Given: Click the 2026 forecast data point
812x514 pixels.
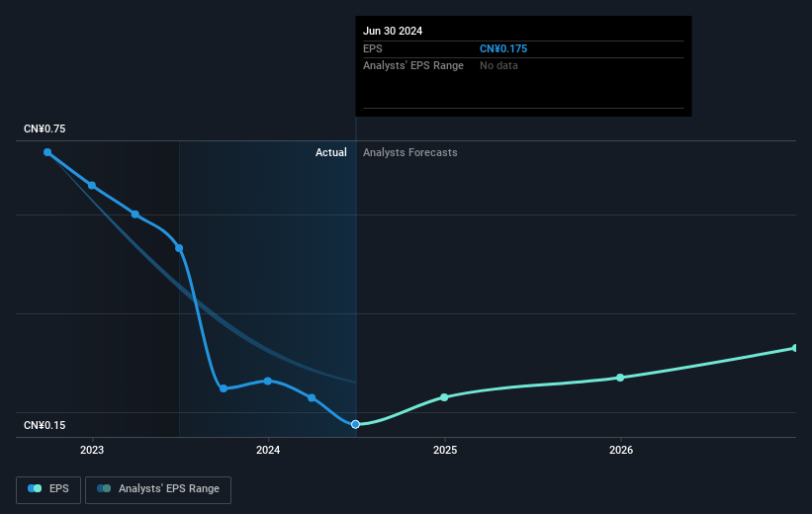Looking at the screenshot, I should point(620,378).
